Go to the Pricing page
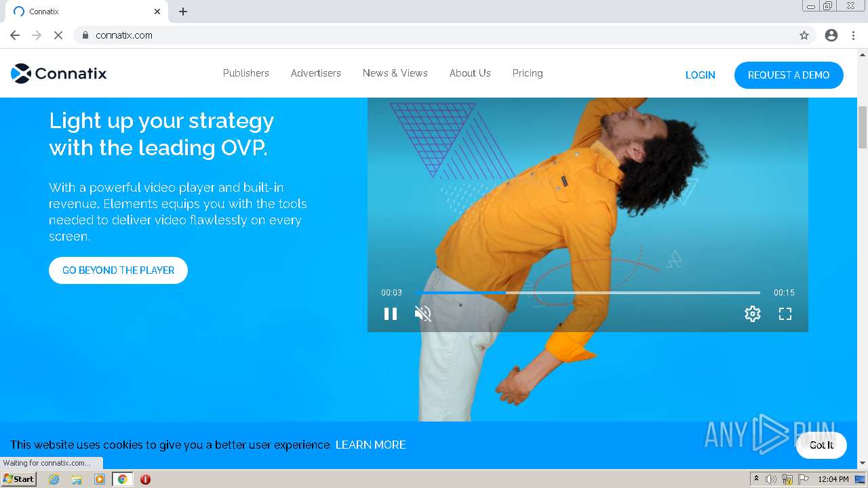This screenshot has height=488, width=868. tap(528, 73)
